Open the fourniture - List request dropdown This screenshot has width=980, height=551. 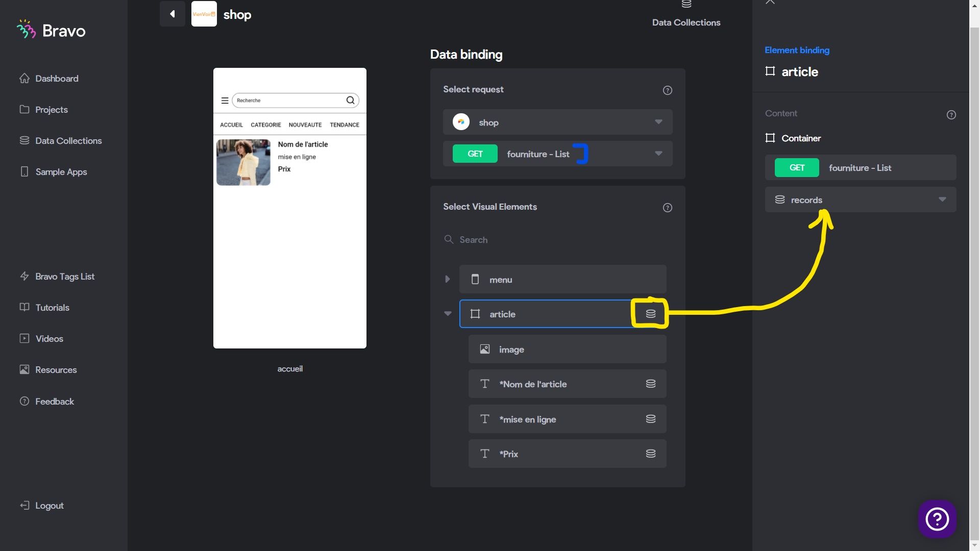557,154
